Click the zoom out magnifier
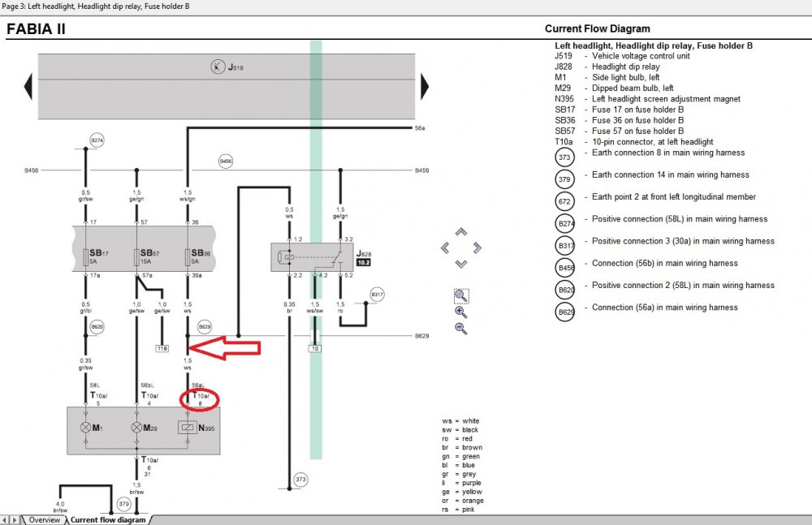 (461, 329)
